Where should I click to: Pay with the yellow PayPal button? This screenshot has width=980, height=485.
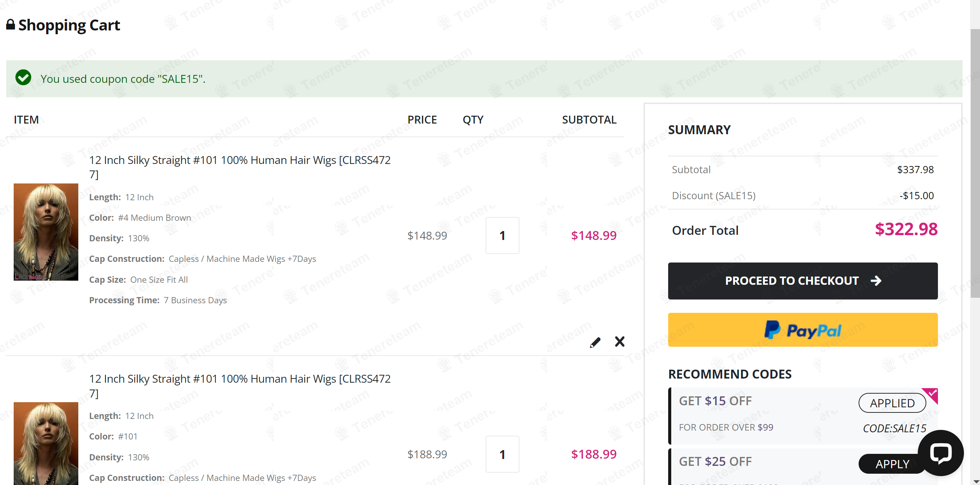(x=803, y=330)
